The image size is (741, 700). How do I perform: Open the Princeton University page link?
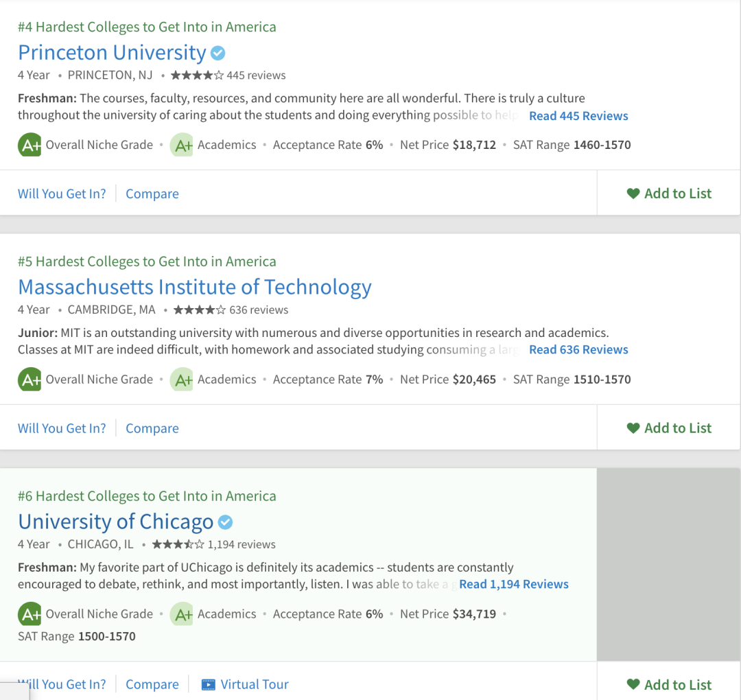pos(112,53)
